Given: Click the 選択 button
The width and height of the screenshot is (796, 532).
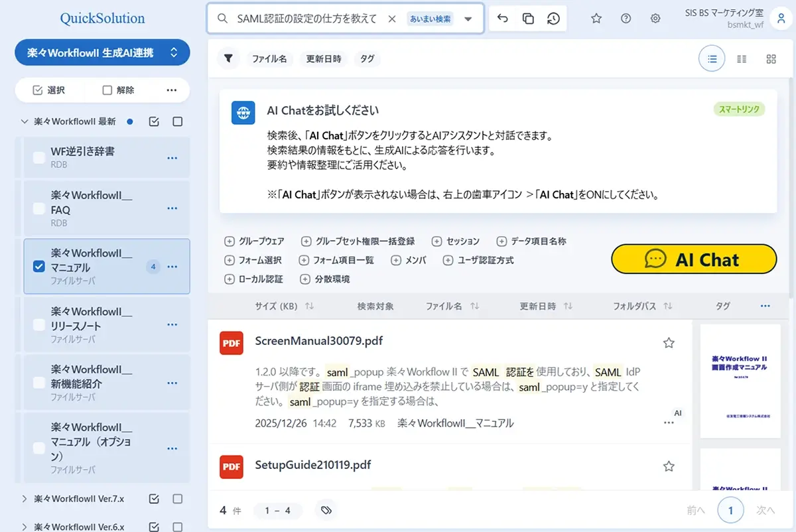Looking at the screenshot, I should click(x=48, y=90).
